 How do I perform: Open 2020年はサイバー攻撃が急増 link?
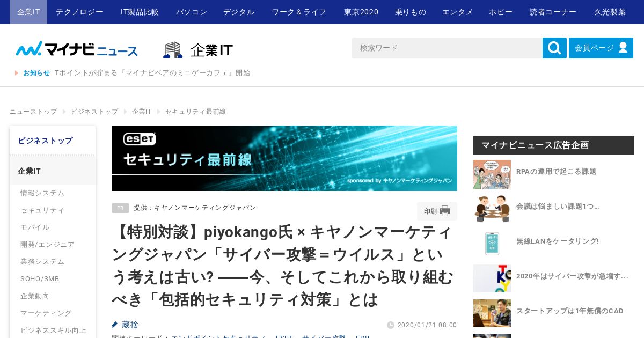572,276
